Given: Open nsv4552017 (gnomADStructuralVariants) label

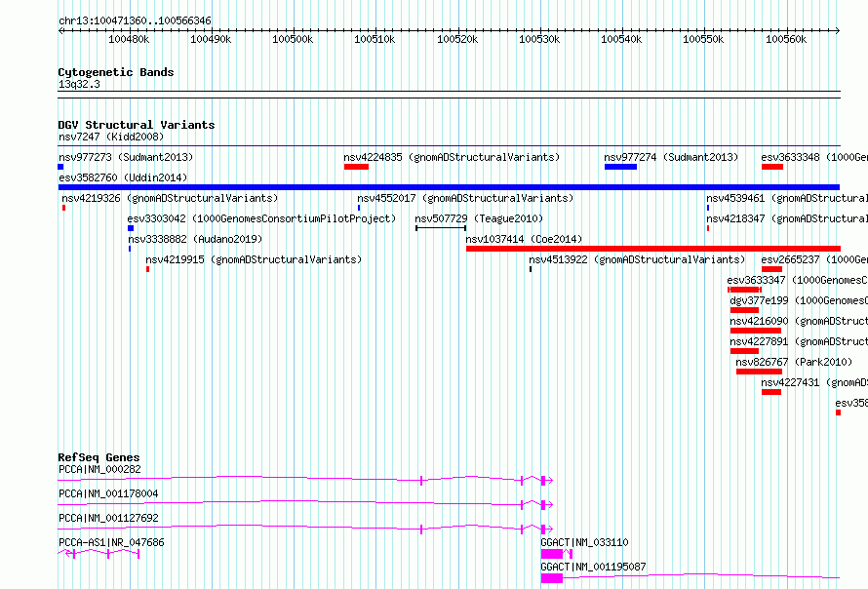Looking at the screenshot, I should pyautogui.click(x=465, y=198).
